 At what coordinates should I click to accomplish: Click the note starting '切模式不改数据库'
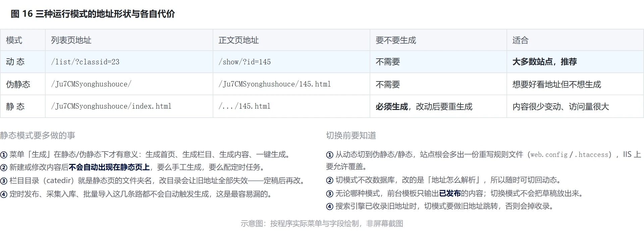click(444, 180)
